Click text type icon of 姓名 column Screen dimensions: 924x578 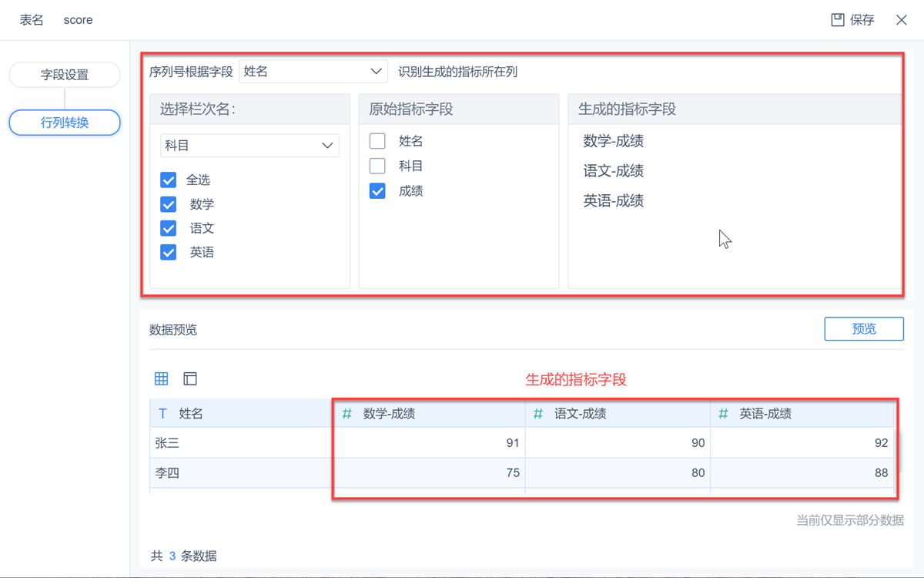coord(162,414)
